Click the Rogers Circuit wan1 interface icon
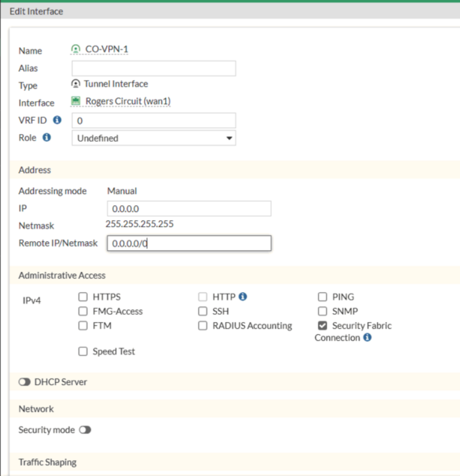 pos(76,101)
